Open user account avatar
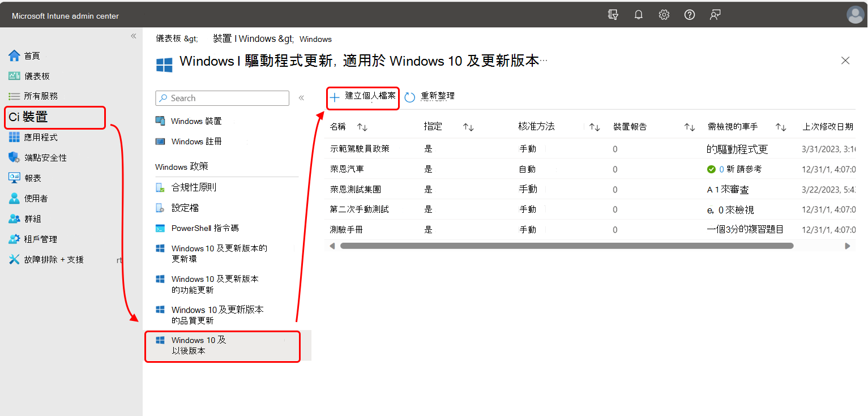Viewport: 868px width, 416px height. click(855, 15)
